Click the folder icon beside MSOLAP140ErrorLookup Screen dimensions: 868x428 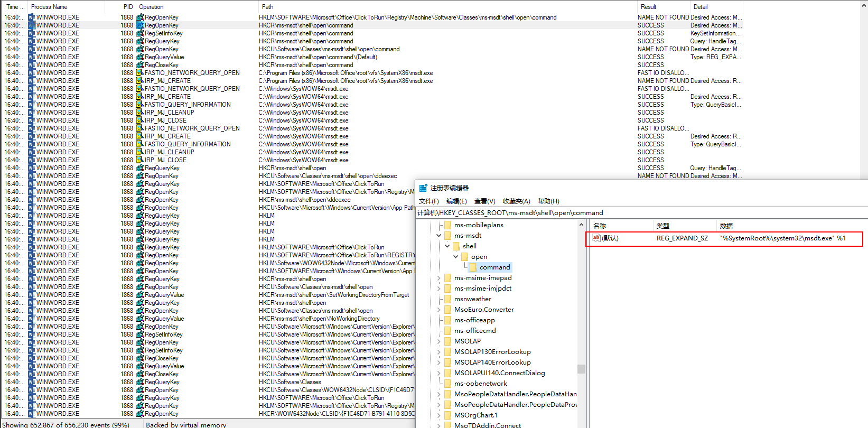tap(448, 362)
